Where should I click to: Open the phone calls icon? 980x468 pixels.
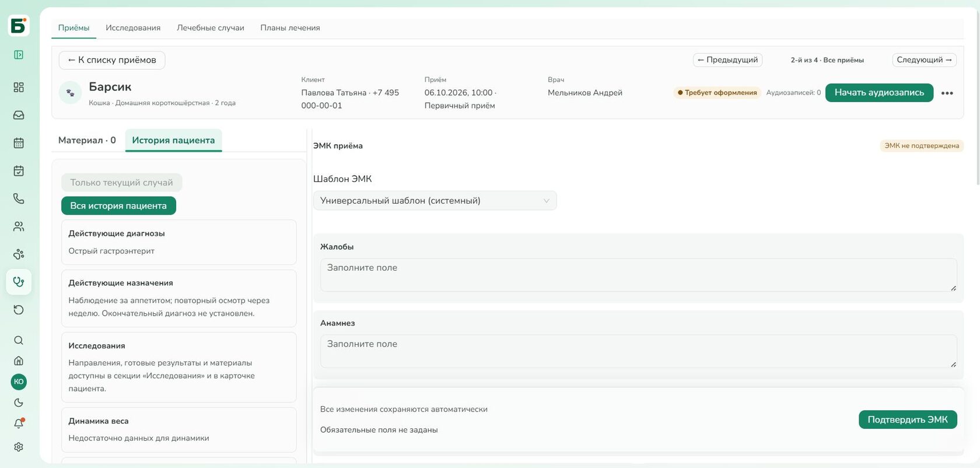[19, 198]
